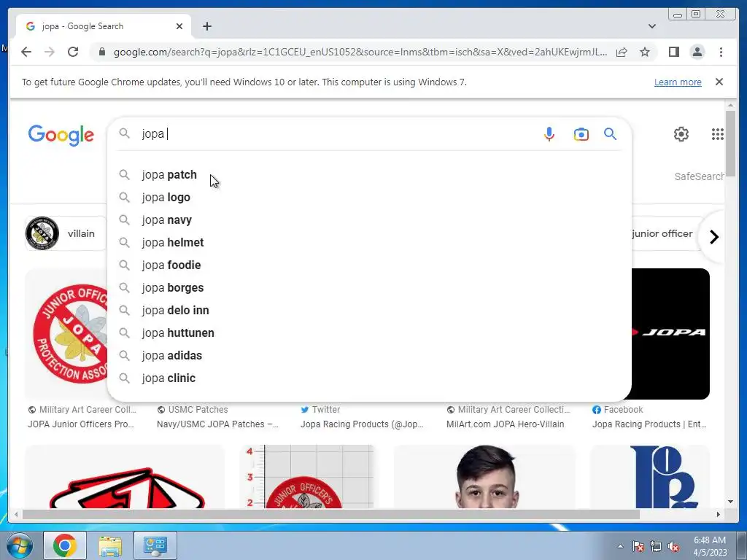This screenshot has width=747, height=560.
Task: Click the Chrome taskbar icon
Action: (65, 545)
